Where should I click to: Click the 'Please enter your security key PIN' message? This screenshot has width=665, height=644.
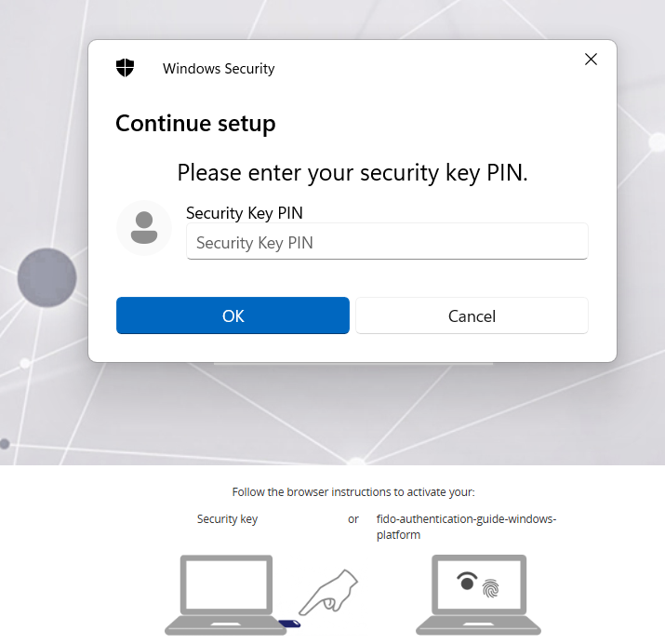(x=352, y=172)
